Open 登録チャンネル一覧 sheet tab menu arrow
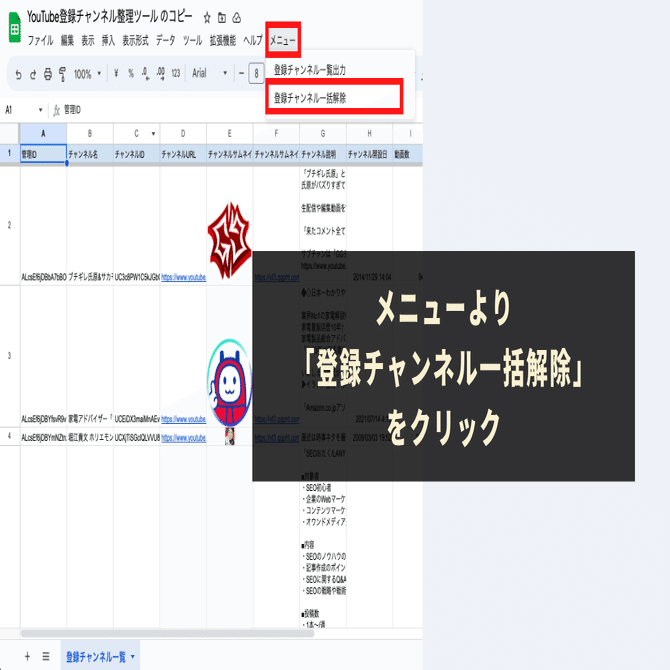Screen dimensions: 670x670 [133, 656]
